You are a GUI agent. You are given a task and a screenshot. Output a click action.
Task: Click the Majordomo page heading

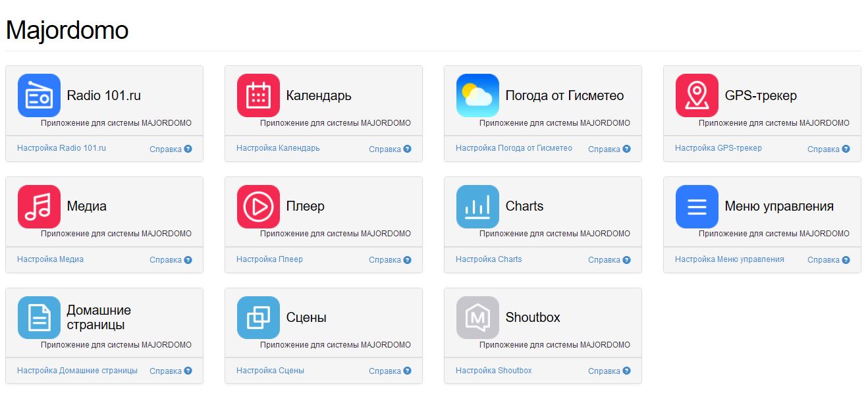(67, 30)
